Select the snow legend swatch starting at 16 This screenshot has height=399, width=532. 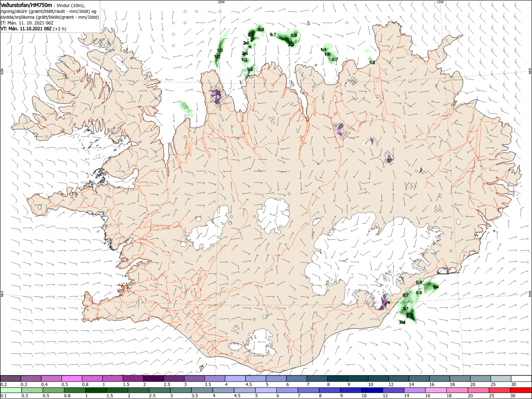click(x=439, y=379)
